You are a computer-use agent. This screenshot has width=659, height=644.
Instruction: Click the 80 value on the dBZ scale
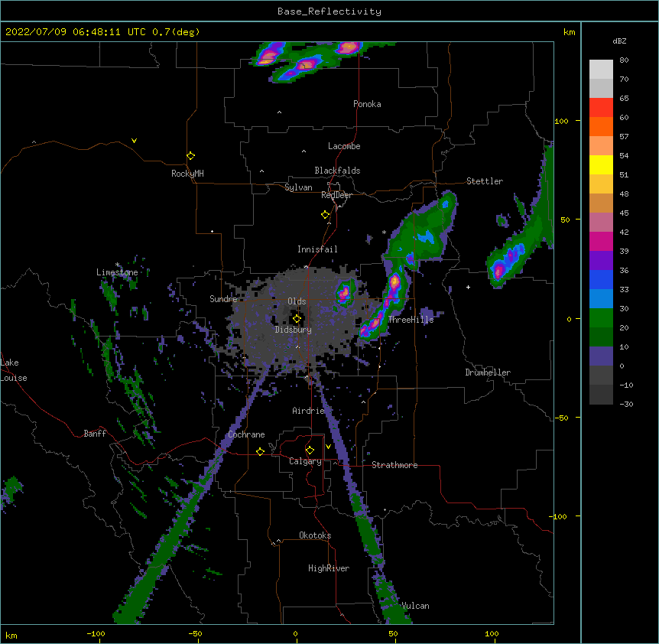(624, 60)
